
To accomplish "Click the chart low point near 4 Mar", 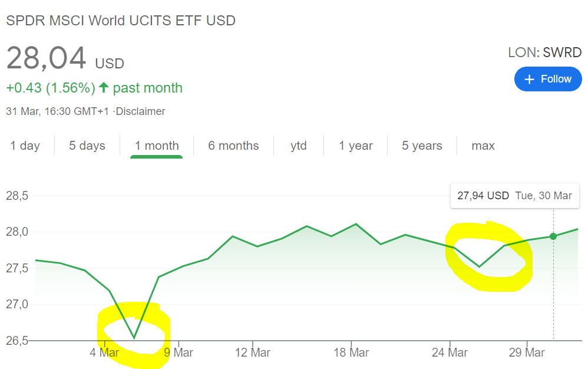I will 134,338.
